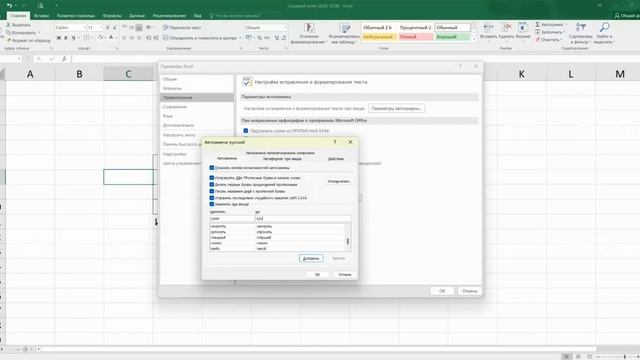The width and height of the screenshot is (640, 360).
Task: Open Sort & Filter (Сортировка и фильтр)
Action: click(x=580, y=33)
